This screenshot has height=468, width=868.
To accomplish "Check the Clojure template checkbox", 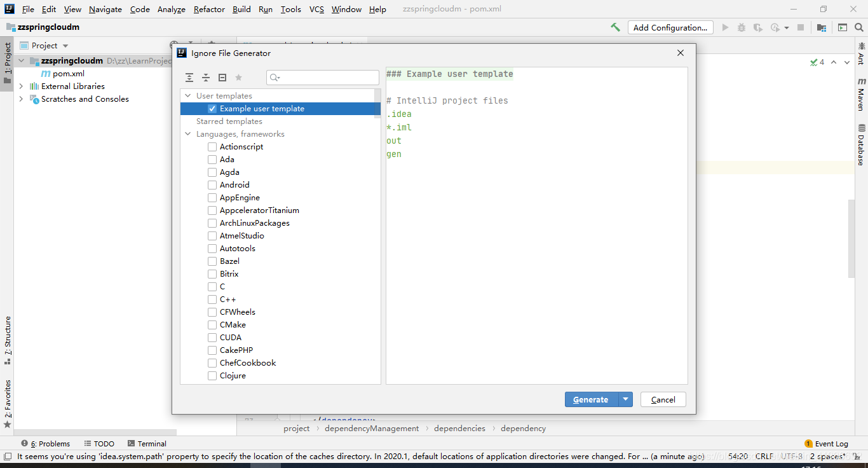I will 212,376.
